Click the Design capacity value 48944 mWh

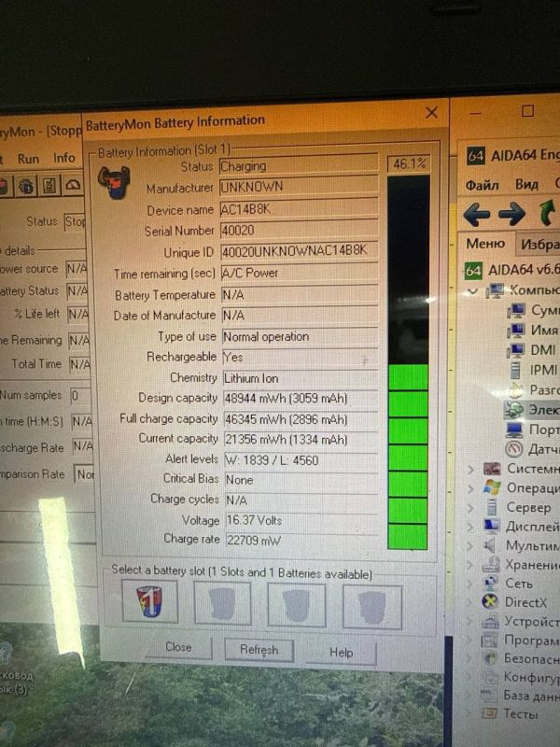(301, 399)
